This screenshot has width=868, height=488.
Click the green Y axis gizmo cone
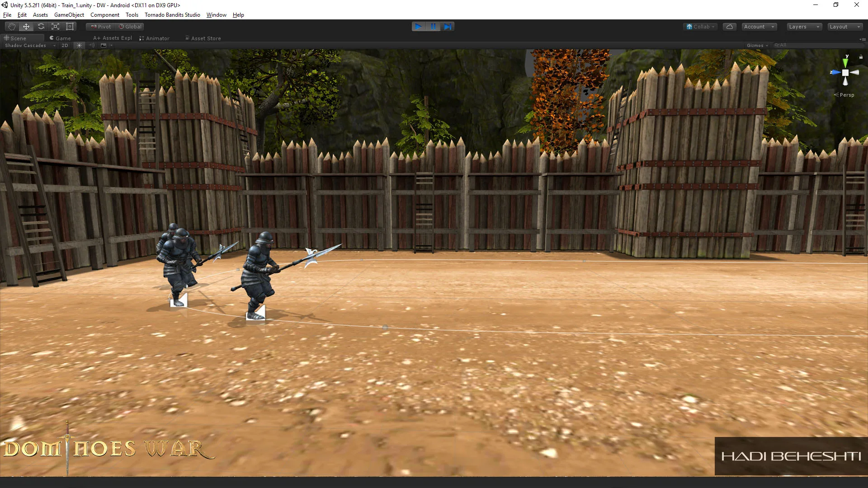coord(845,62)
